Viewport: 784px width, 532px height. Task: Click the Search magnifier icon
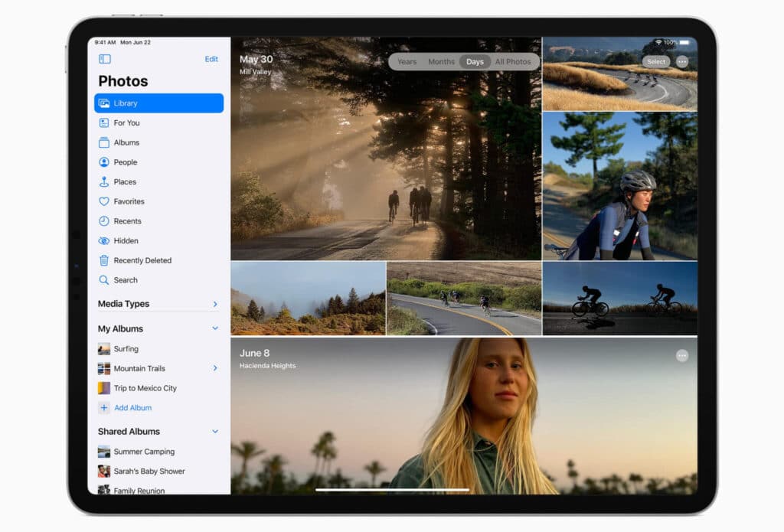pyautogui.click(x=104, y=280)
